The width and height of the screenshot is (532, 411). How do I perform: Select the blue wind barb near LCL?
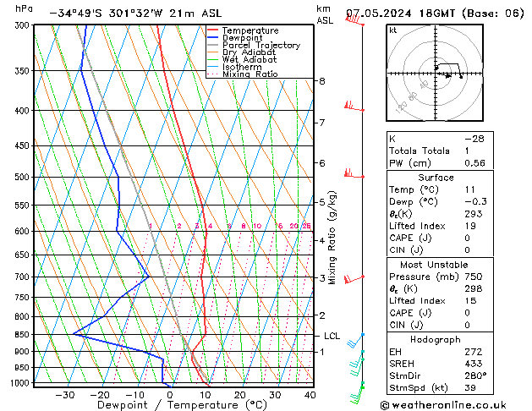pyautogui.click(x=358, y=342)
